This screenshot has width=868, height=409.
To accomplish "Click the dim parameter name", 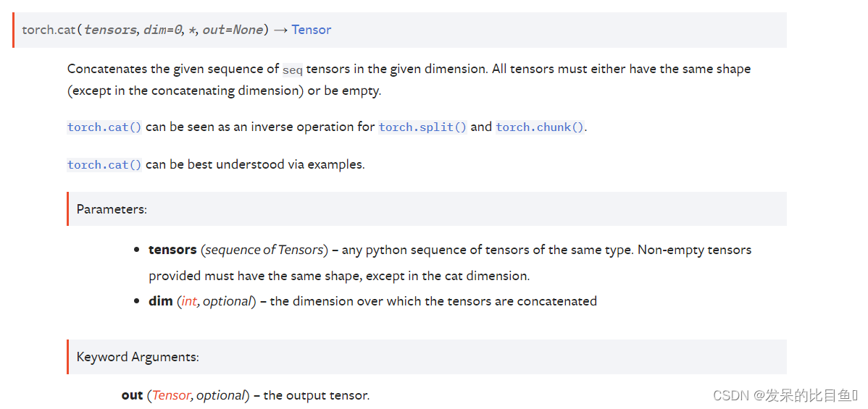I will [x=161, y=301].
